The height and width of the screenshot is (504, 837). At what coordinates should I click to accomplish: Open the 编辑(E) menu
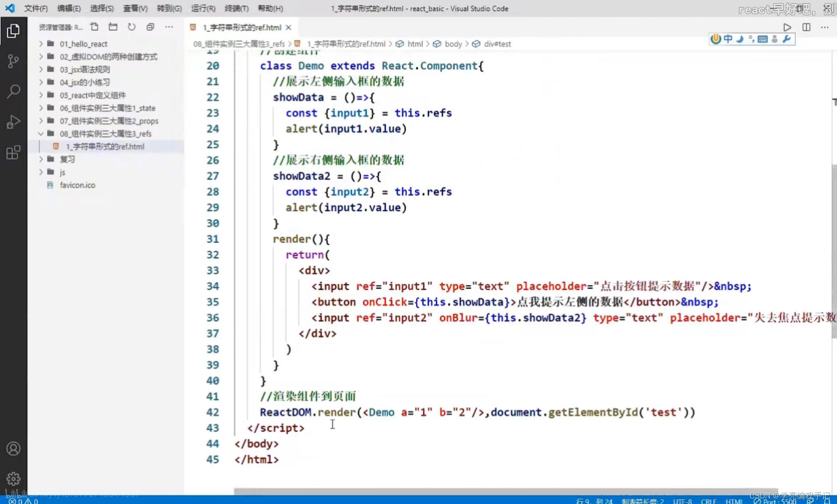[x=69, y=8]
